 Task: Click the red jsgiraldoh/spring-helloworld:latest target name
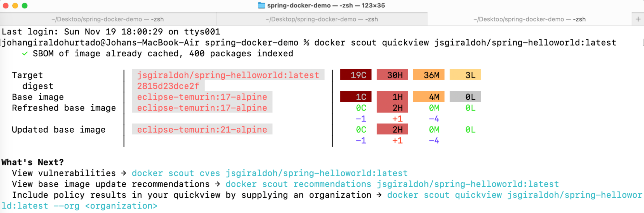(228, 75)
